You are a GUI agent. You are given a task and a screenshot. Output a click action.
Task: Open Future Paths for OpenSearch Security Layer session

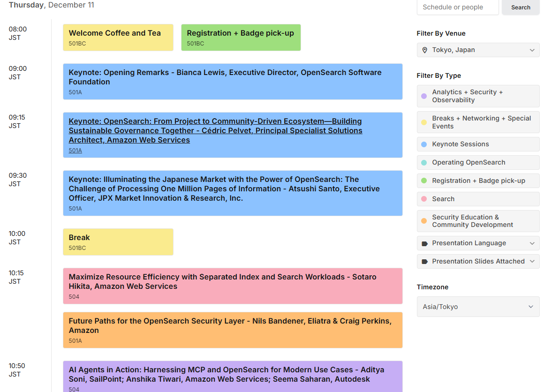coord(233,330)
